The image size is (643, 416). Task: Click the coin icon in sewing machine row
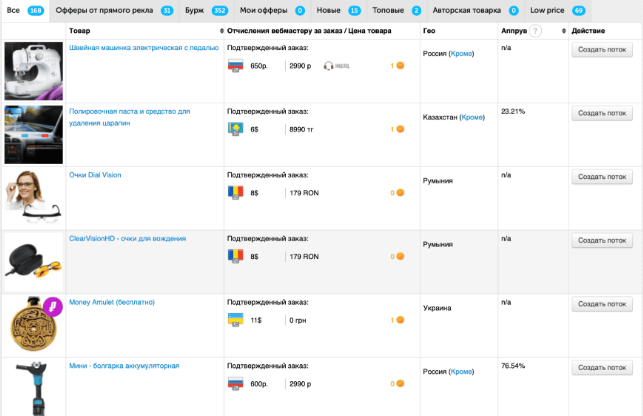pyautogui.click(x=400, y=66)
